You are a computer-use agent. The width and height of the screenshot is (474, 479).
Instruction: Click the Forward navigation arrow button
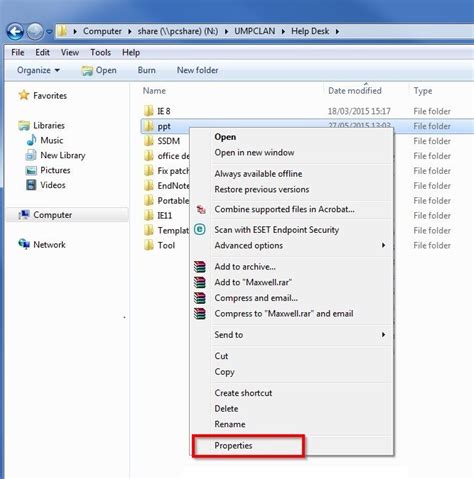point(35,32)
